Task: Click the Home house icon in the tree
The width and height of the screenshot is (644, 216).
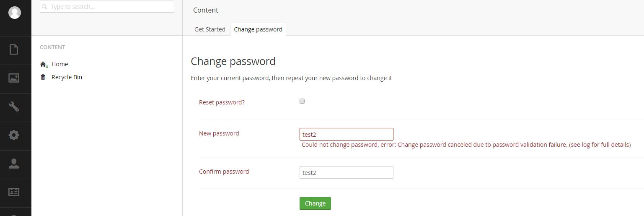Action: (x=44, y=64)
